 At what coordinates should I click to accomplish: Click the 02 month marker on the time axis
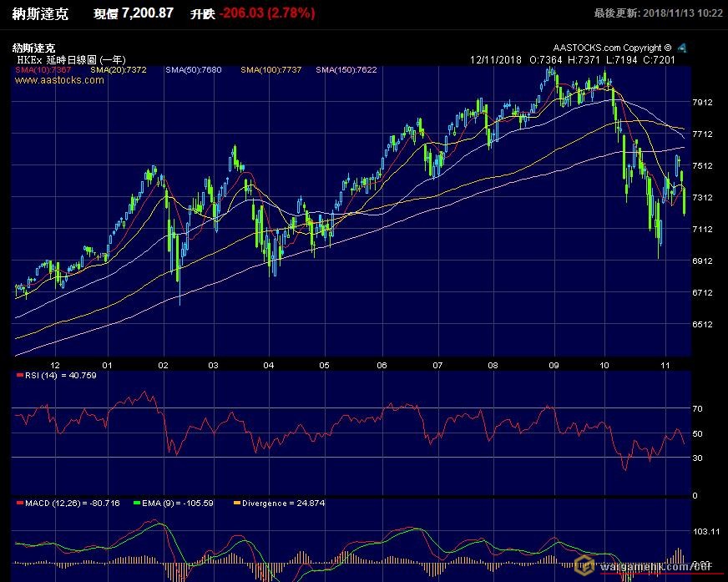coord(162,365)
